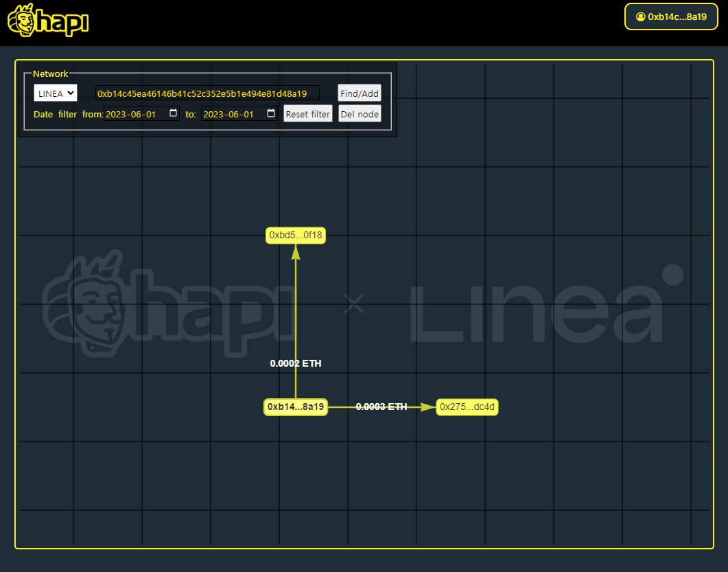This screenshot has width=728, height=572.
Task: Open the calendar picker for to date
Action: 271,113
